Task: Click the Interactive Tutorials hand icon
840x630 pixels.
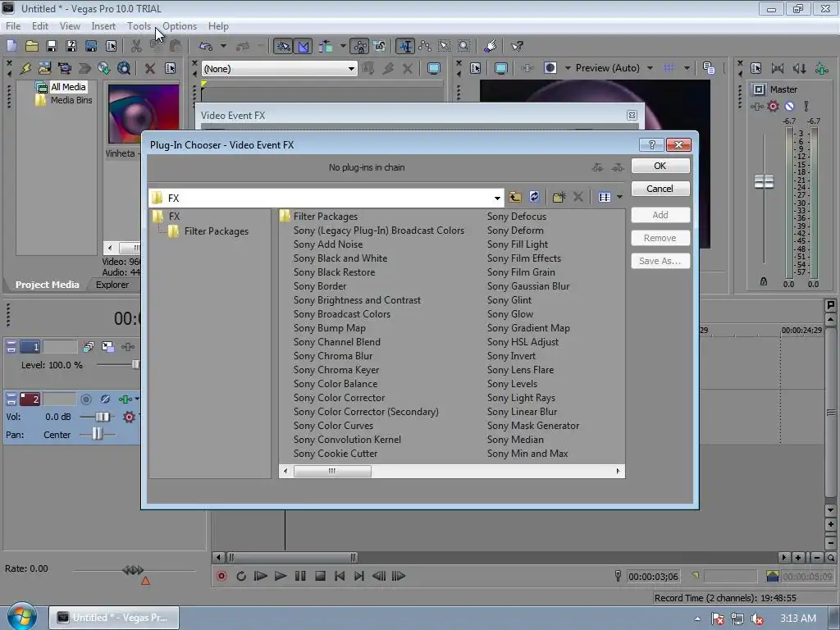Action: coord(490,46)
